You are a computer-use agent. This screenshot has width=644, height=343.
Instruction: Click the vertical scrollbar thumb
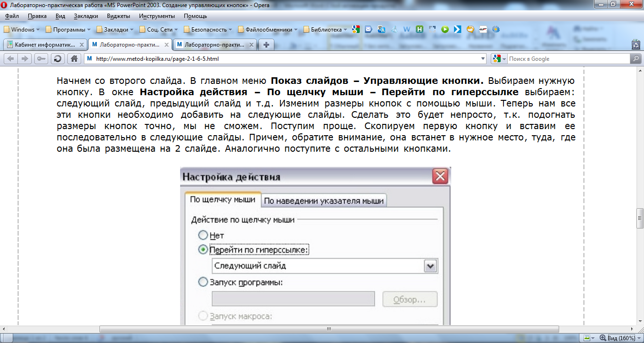pos(640,218)
